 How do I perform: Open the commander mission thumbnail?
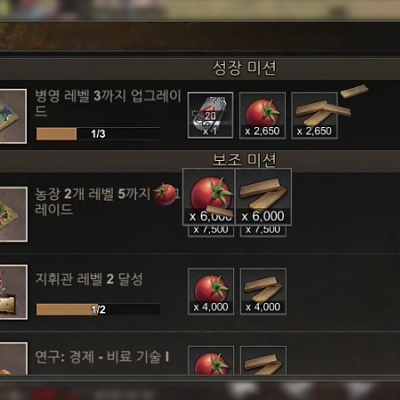[13, 292]
